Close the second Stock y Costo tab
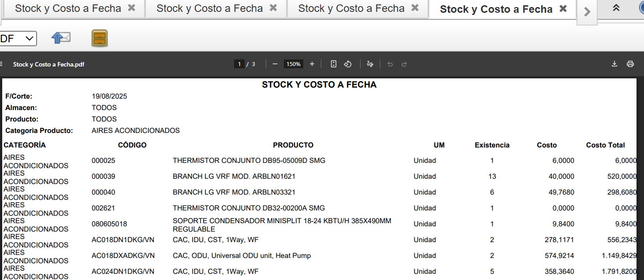The height and width of the screenshot is (280, 644). tap(273, 8)
